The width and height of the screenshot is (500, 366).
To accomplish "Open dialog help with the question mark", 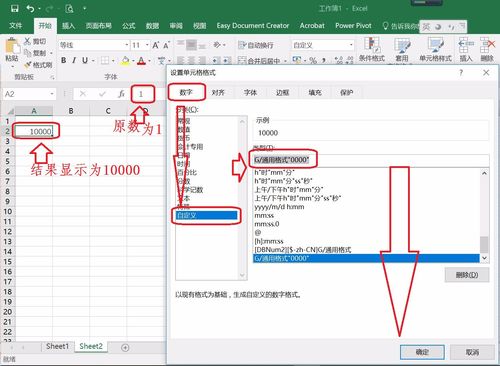I will (x=461, y=73).
